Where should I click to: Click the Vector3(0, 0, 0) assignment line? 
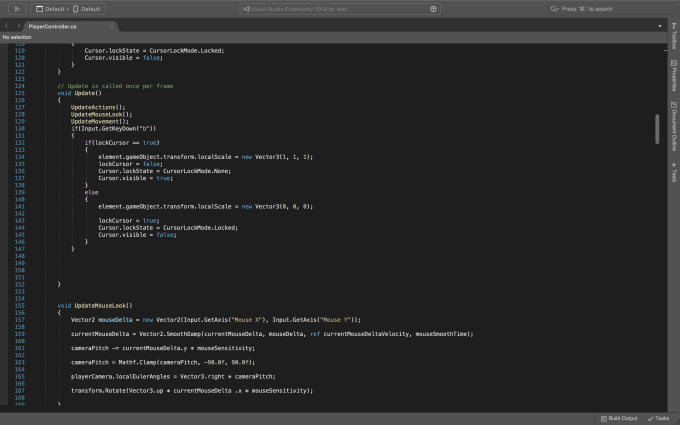click(x=206, y=207)
